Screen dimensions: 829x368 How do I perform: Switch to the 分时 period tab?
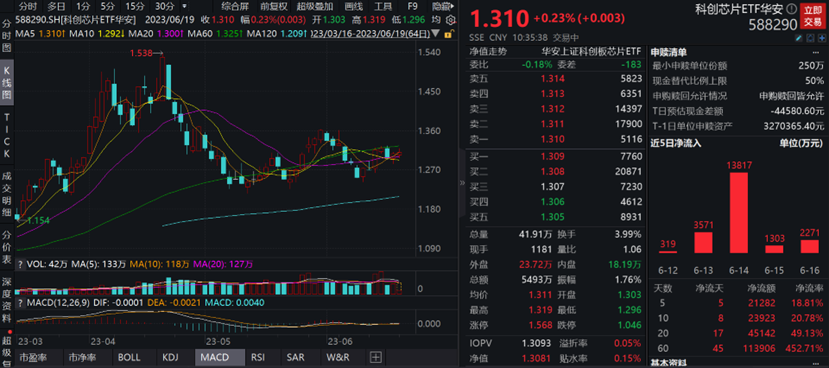(x=27, y=6)
